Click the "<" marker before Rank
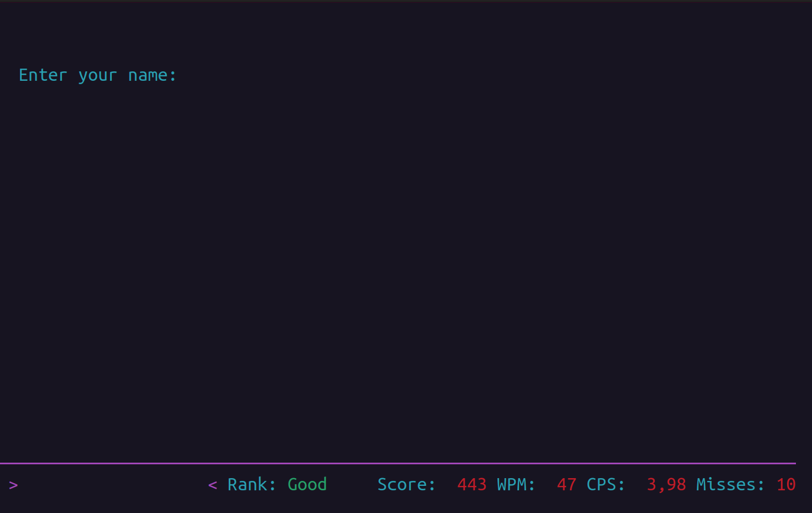 tap(213, 485)
